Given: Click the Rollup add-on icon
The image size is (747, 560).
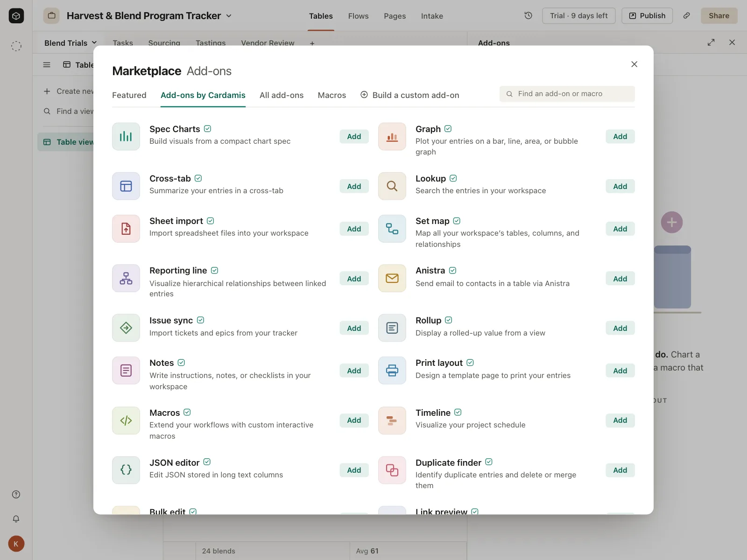Looking at the screenshot, I should [392, 328].
